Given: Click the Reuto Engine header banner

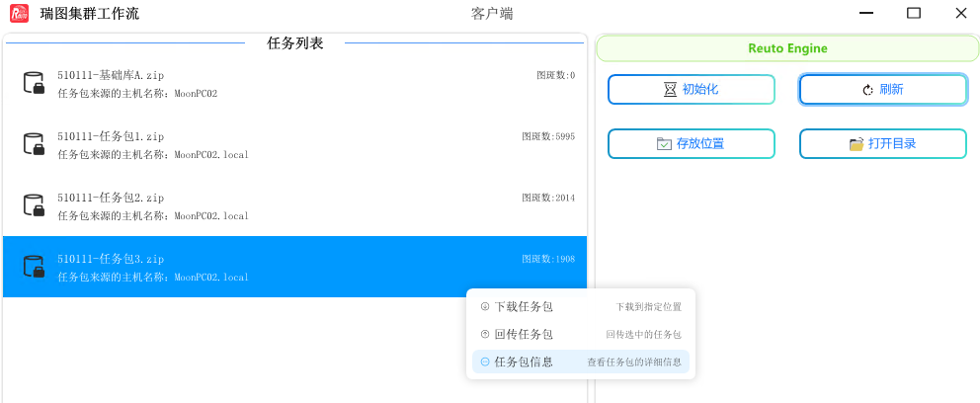Looking at the screenshot, I should coord(787,48).
